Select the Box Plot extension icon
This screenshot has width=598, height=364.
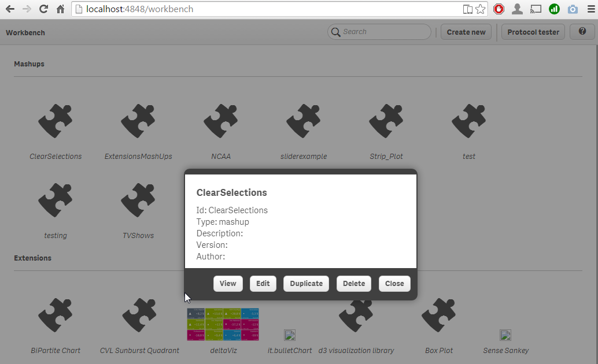click(438, 315)
